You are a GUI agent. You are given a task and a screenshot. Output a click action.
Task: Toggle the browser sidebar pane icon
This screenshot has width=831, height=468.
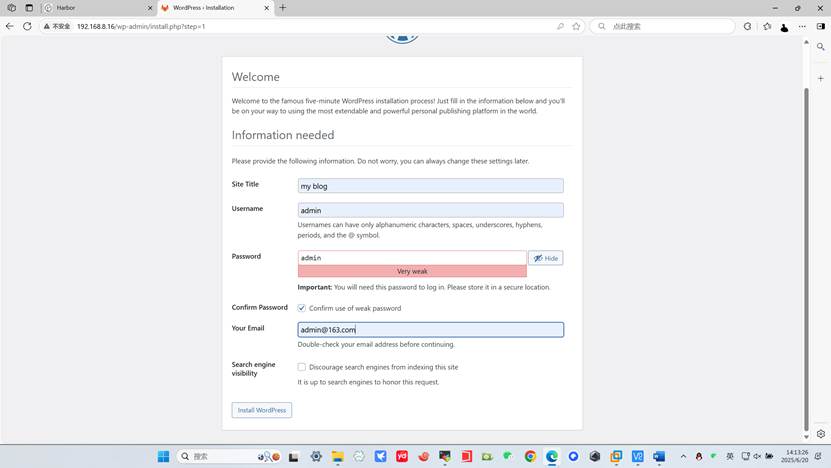click(x=820, y=26)
